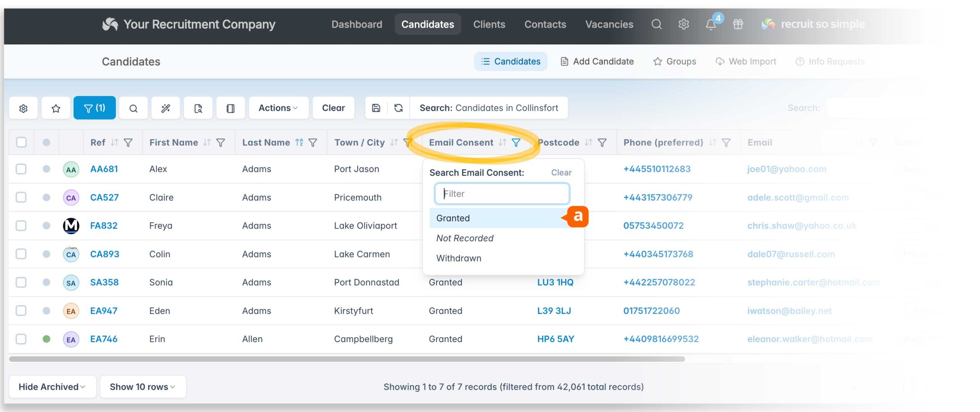Toggle the select-all checkbox in header
This screenshot has height=412, width=980.
tap(21, 142)
